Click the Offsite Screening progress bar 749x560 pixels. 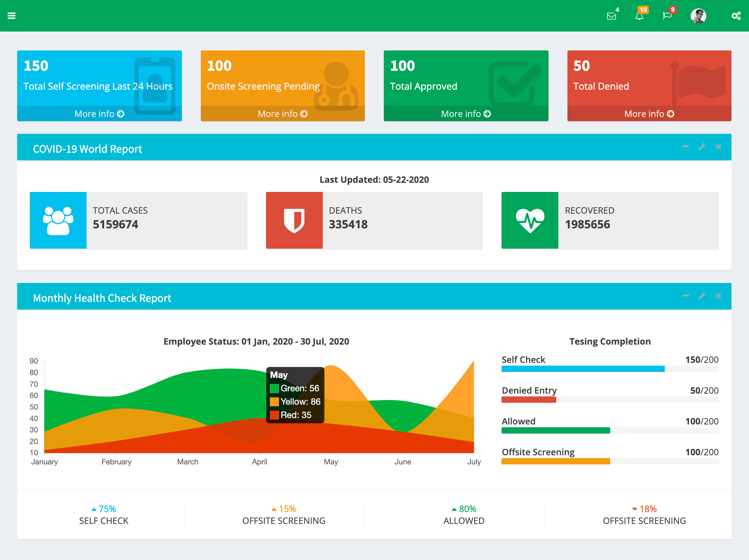[x=610, y=461]
